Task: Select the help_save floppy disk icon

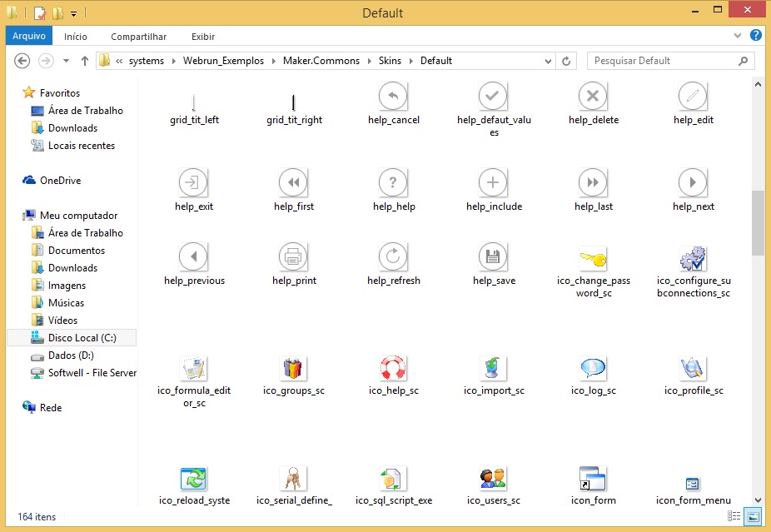Action: (x=493, y=256)
